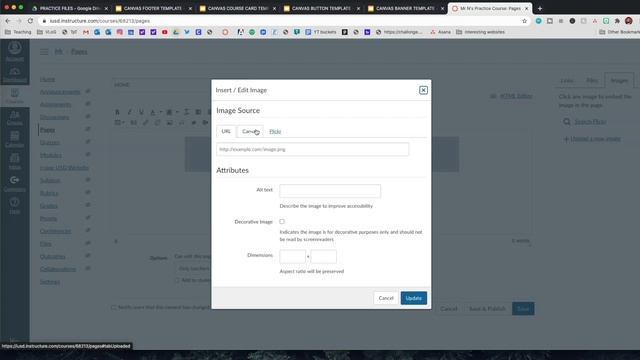Open the Teaching bookmarks folder
This screenshot has width=640, height=360.
pos(18,32)
